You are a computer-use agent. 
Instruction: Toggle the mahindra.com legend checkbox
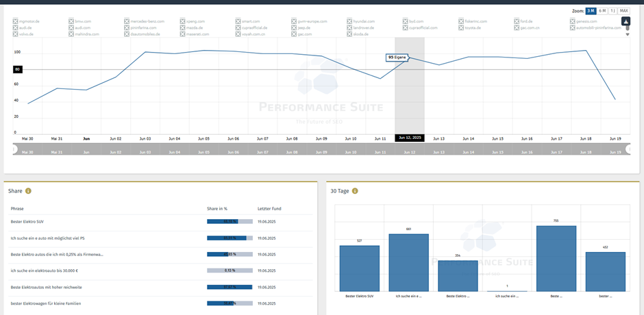[x=71, y=34]
